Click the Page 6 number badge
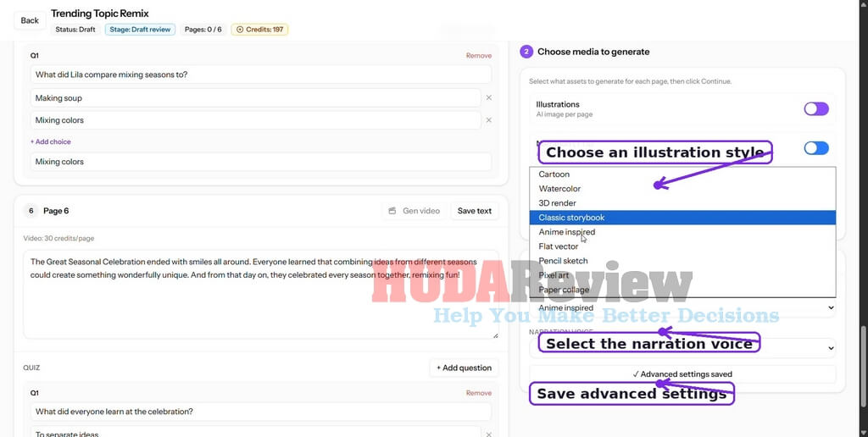The width and height of the screenshot is (868, 437). click(x=31, y=211)
